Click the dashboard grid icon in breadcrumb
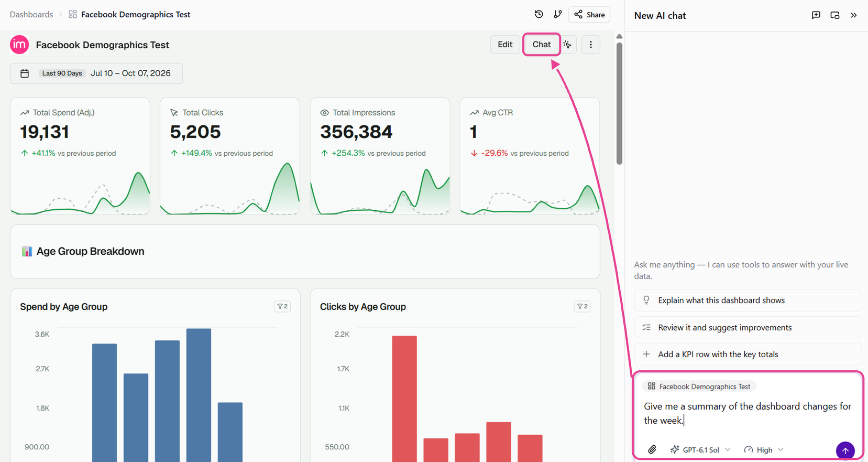868x462 pixels. coord(73,14)
